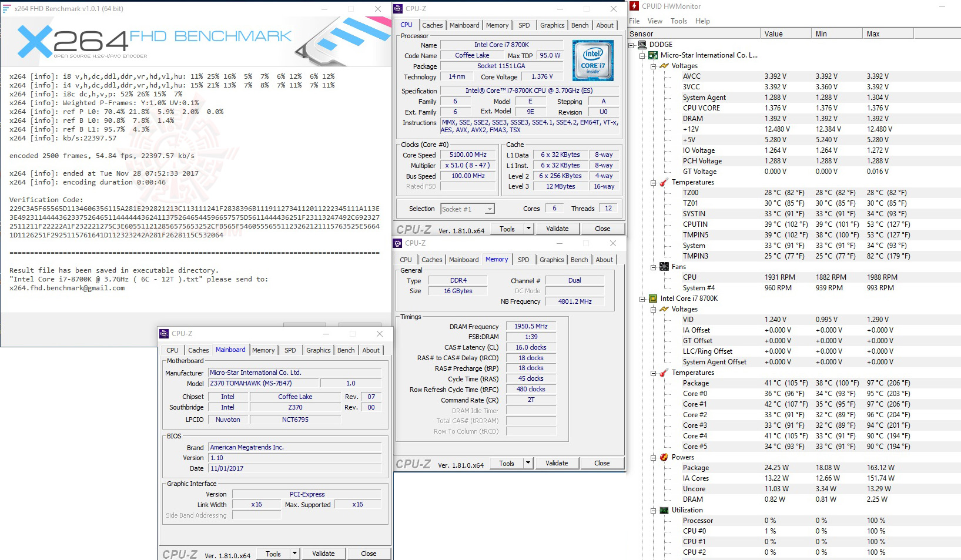Collapse the Temperatures group under Micro-Star International
The image size is (961, 560).
click(x=653, y=182)
